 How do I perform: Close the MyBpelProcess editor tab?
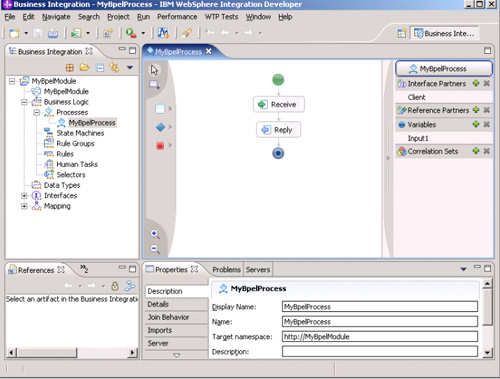[x=209, y=51]
